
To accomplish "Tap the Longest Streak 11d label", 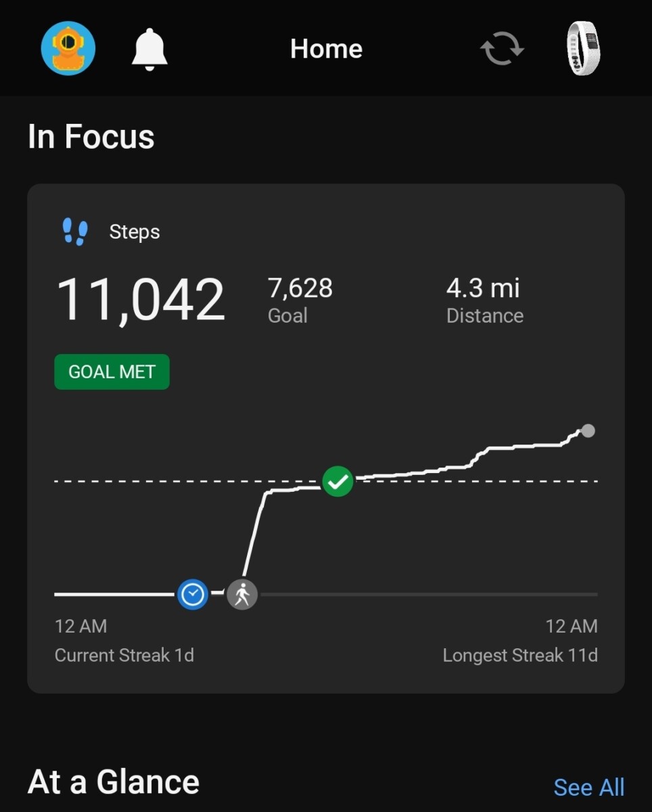I will [520, 655].
